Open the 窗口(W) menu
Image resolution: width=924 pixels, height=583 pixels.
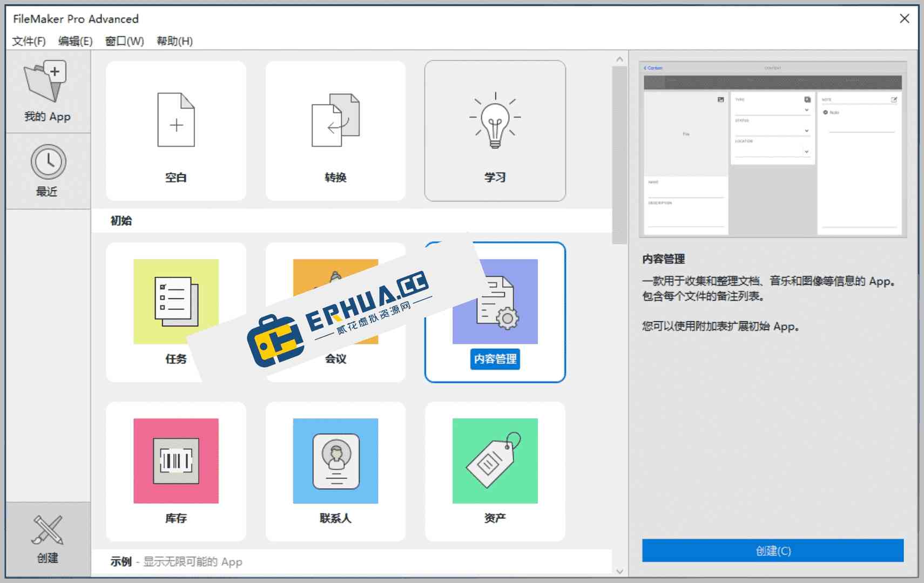(124, 40)
